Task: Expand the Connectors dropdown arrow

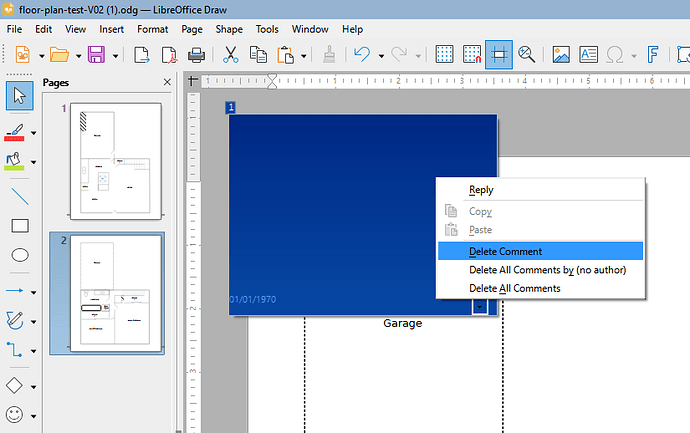Action: point(33,351)
